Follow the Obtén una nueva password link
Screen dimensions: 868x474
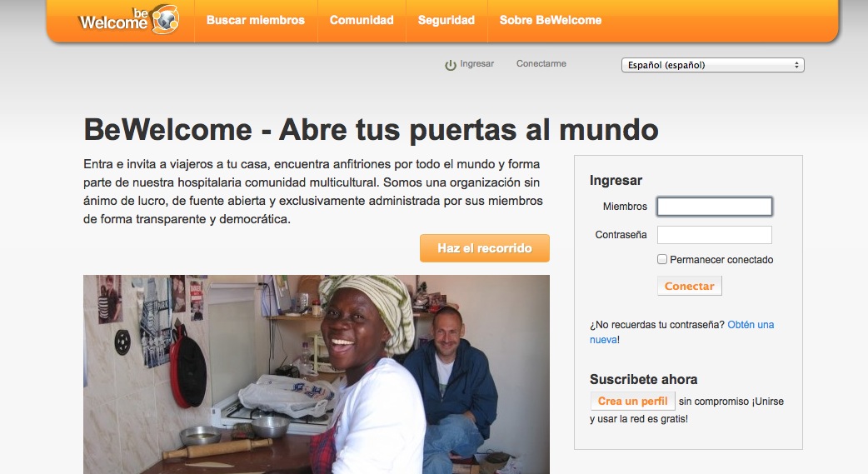pyautogui.click(x=750, y=325)
